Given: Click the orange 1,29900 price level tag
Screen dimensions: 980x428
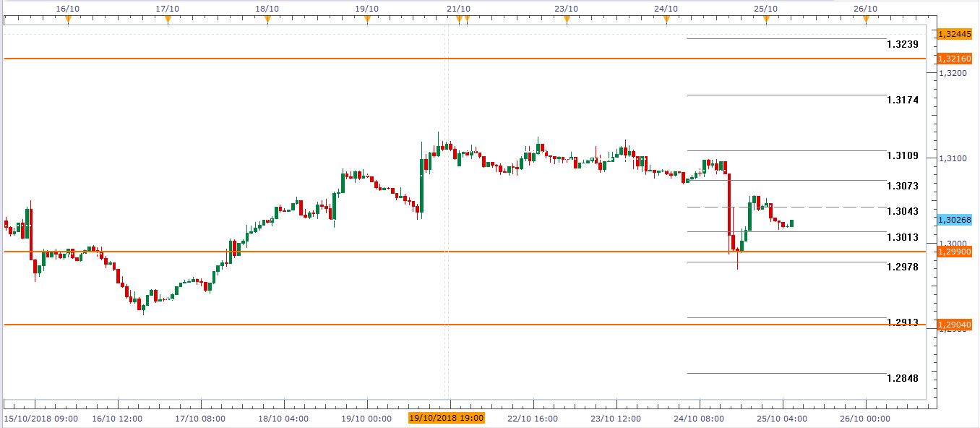Looking at the screenshot, I should 954,252.
